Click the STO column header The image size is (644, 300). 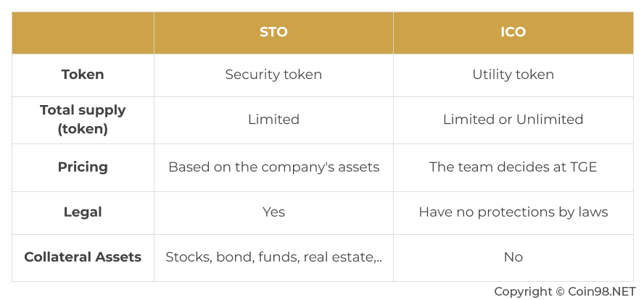point(273,32)
